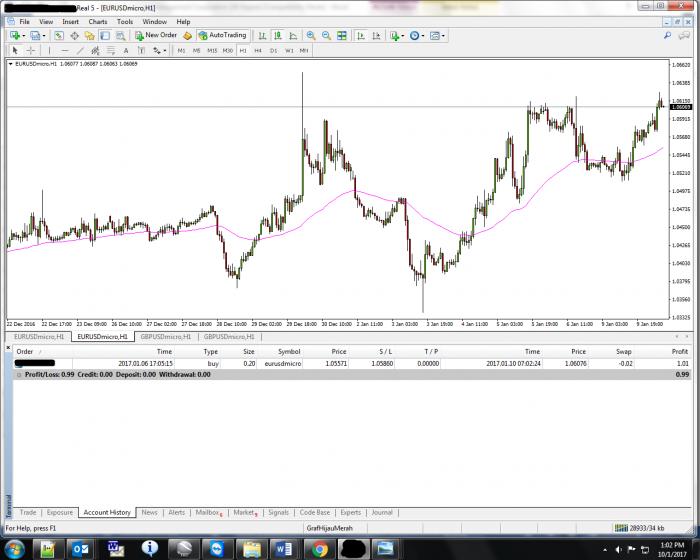Switch chart to Candlesticks

coord(278,36)
